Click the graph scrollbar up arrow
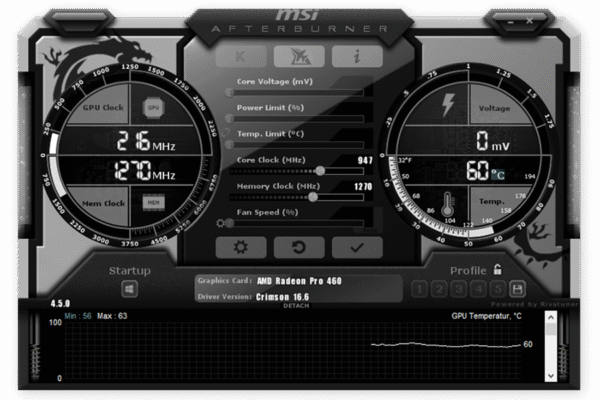The height and width of the screenshot is (400, 600). (x=551, y=317)
